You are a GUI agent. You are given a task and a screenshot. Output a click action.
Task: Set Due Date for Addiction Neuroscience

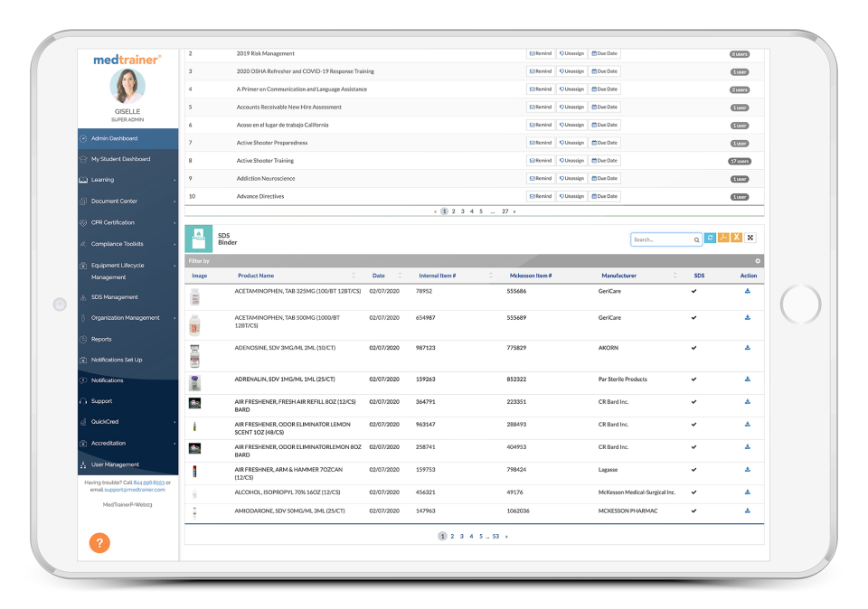605,179
